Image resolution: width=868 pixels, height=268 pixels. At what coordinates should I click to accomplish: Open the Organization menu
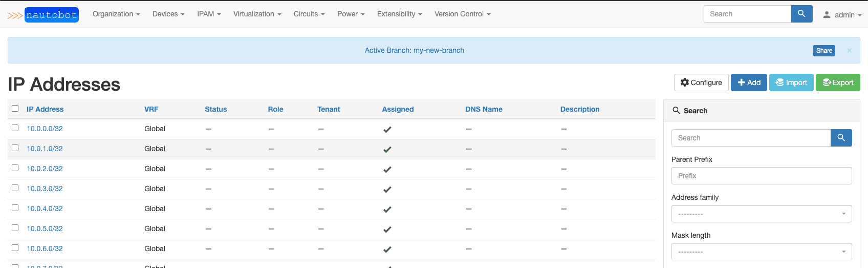click(116, 14)
